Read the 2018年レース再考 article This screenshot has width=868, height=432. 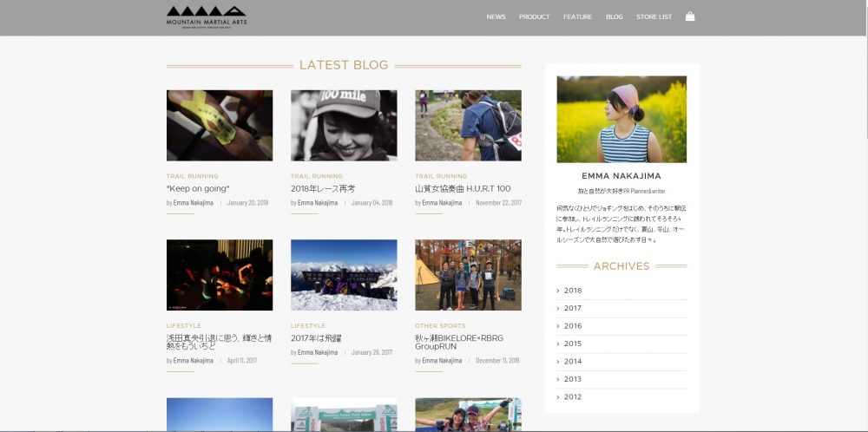point(323,188)
